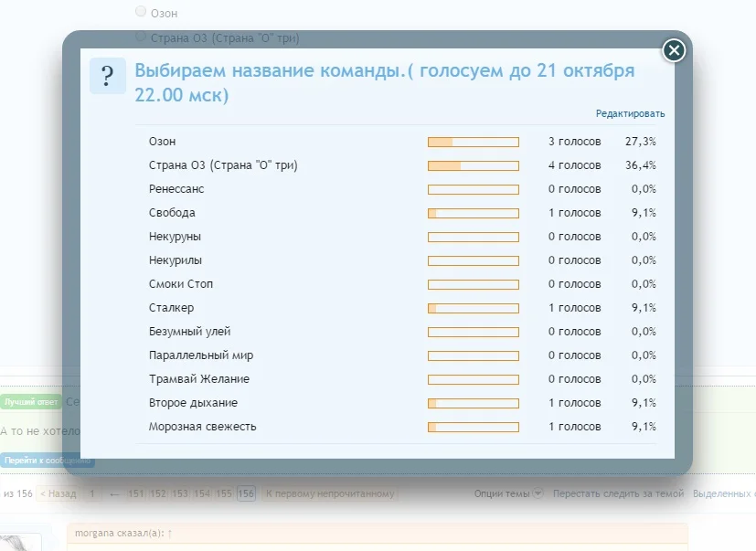Open page 153 in pagination
The height and width of the screenshot is (551, 756).
pos(180,493)
